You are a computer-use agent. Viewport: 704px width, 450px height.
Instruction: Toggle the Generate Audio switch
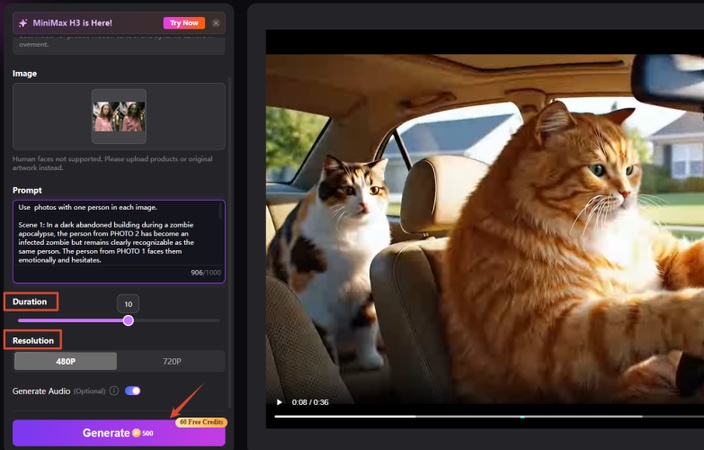(x=132, y=391)
